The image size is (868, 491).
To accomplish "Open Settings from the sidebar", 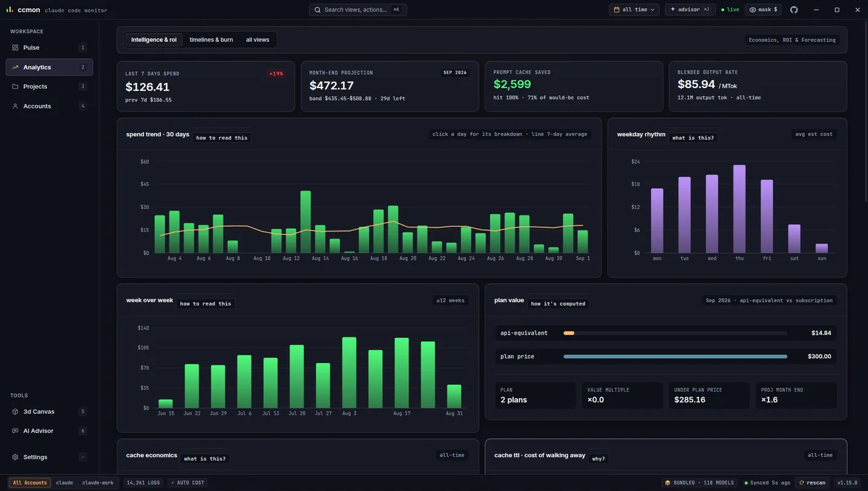I will (x=49, y=457).
